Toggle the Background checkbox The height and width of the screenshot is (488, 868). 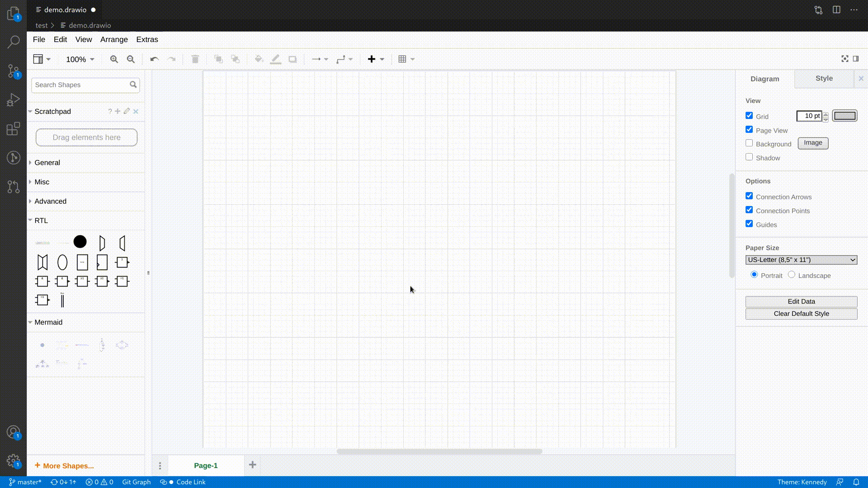coord(750,143)
